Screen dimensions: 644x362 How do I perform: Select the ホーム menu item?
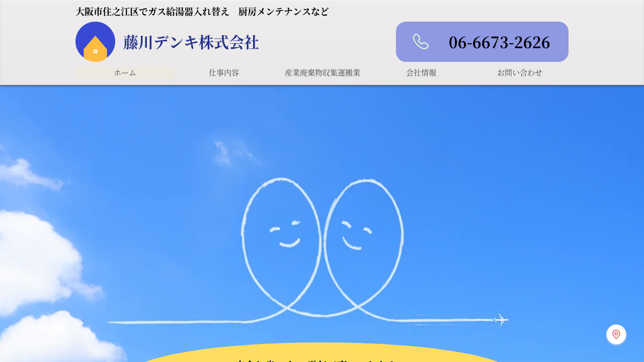click(x=125, y=73)
